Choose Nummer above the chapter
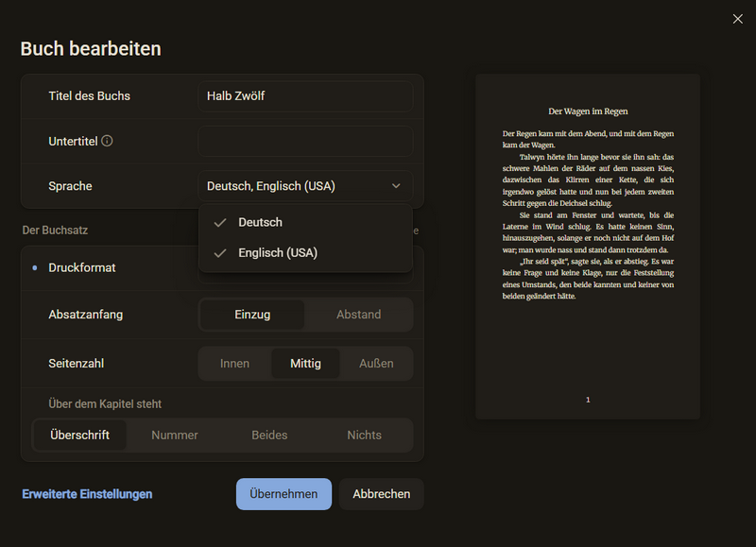 (x=175, y=436)
